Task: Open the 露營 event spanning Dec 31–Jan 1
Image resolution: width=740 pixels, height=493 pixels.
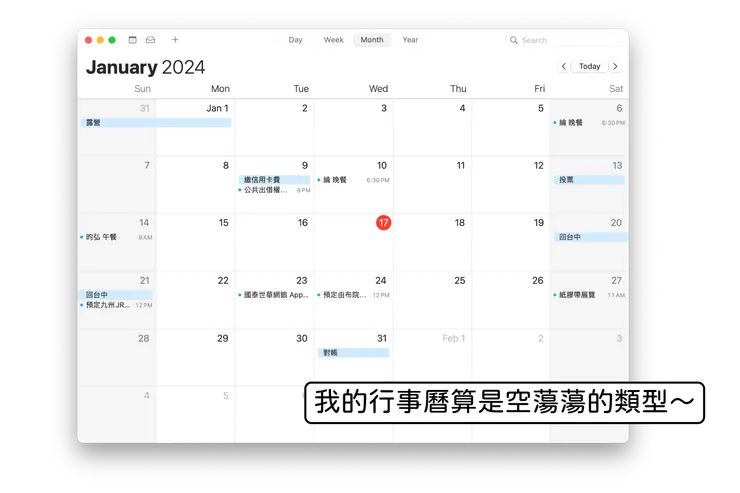Action: click(x=156, y=123)
